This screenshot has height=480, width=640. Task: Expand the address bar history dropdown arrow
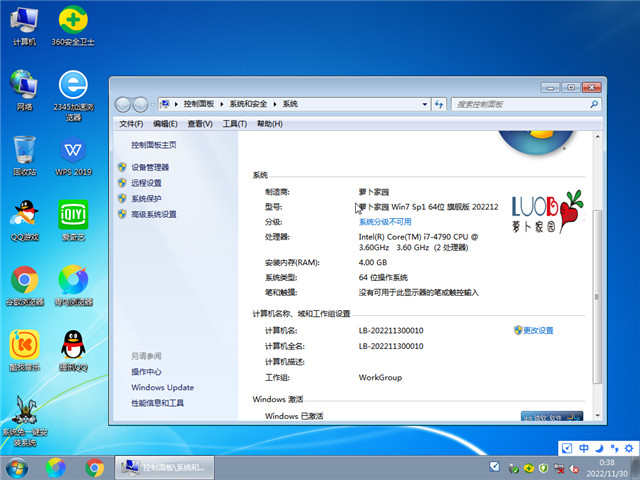[424, 104]
